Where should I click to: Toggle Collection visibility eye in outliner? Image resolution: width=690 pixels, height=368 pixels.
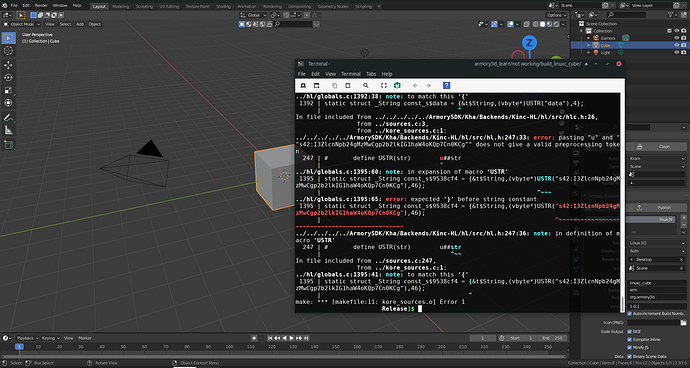pos(677,31)
